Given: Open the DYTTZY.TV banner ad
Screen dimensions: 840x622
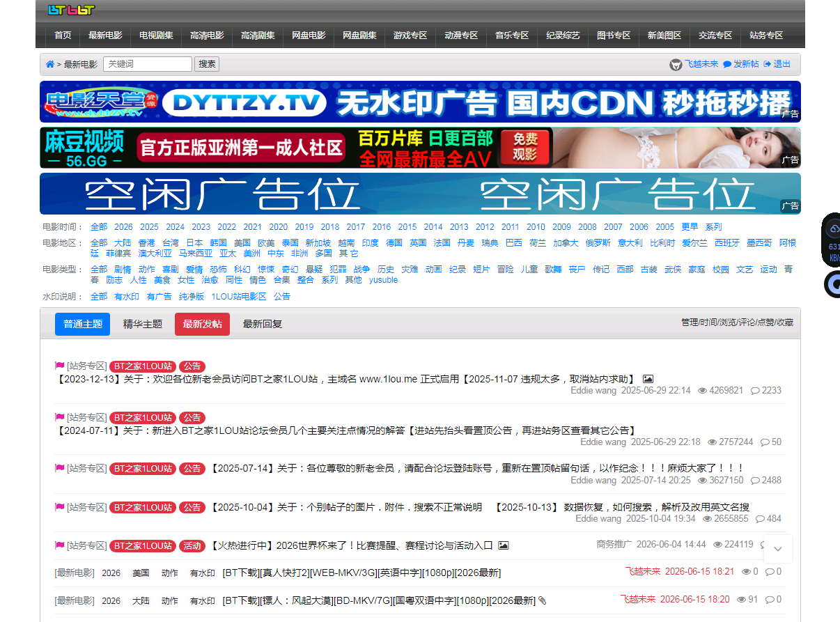Looking at the screenshot, I should pos(420,102).
